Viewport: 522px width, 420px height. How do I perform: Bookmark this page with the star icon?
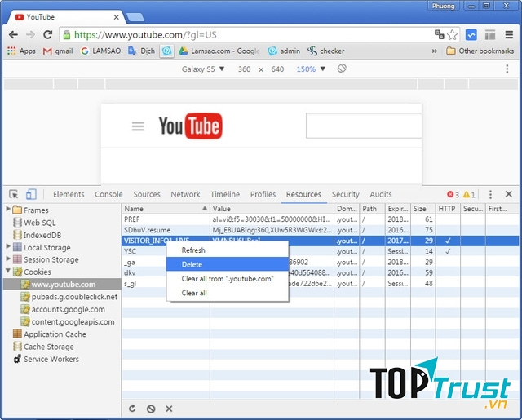point(452,34)
